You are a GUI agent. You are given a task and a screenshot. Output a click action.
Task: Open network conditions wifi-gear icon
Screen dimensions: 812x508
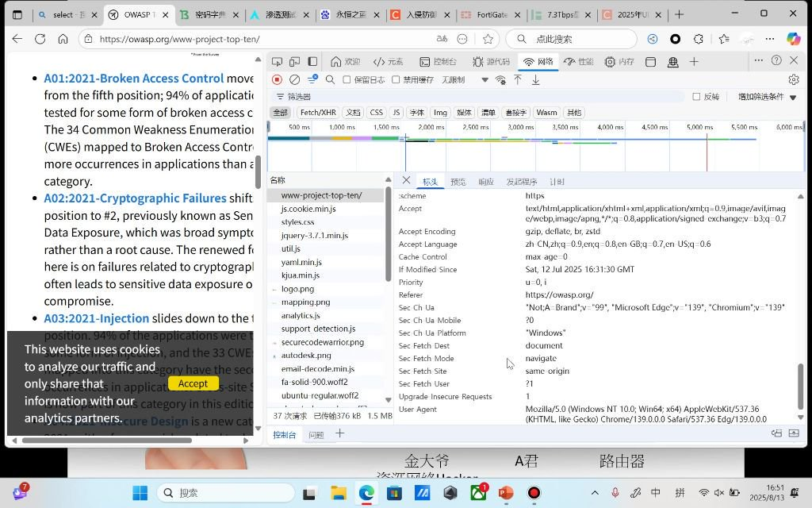coord(501,80)
